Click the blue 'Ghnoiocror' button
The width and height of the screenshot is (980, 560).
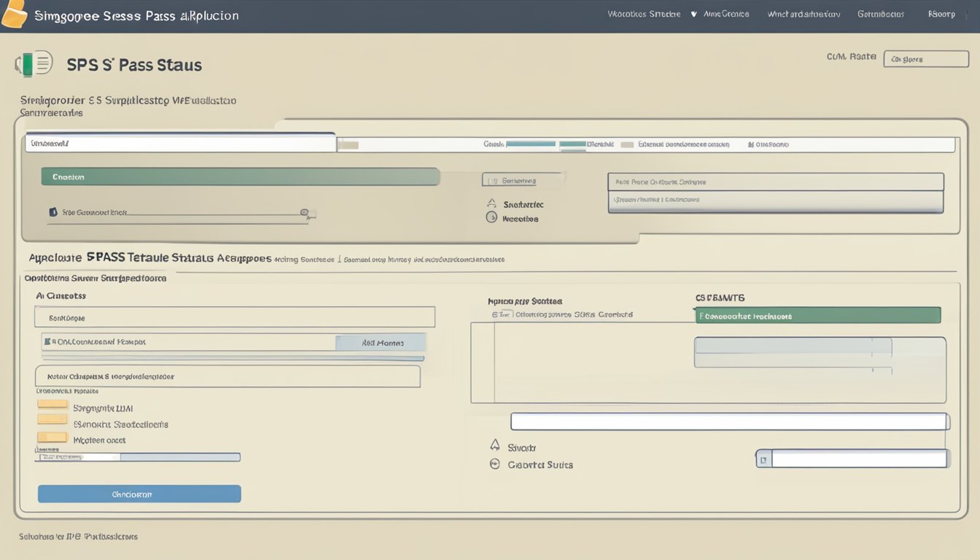139,494
